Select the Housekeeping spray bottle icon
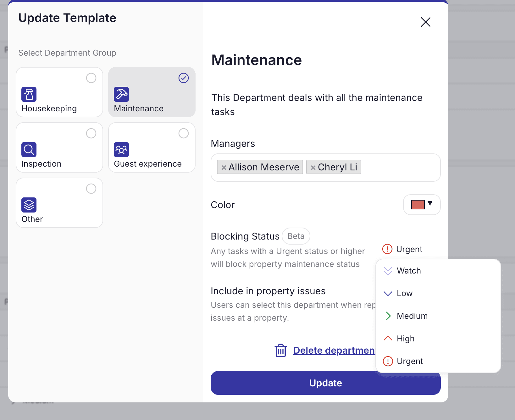The width and height of the screenshot is (515, 420). (29, 94)
